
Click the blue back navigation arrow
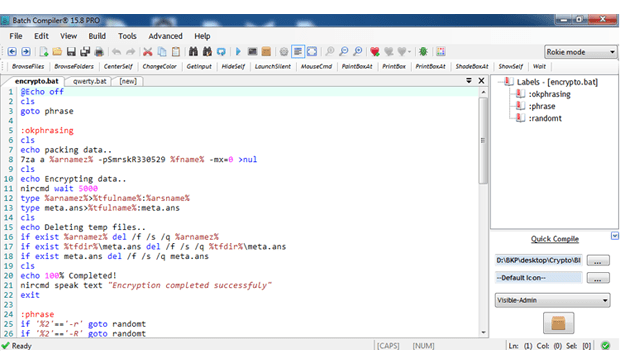12,52
